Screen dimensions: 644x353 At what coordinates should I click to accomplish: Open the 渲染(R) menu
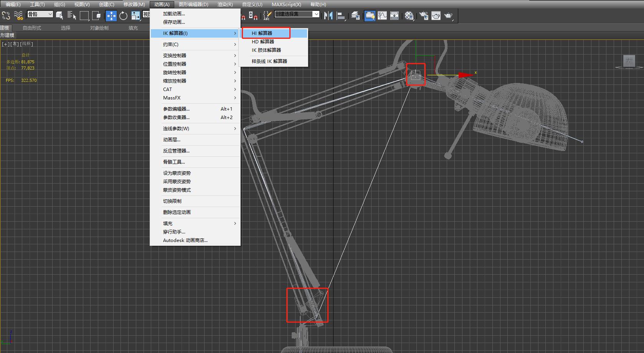pyautogui.click(x=225, y=5)
